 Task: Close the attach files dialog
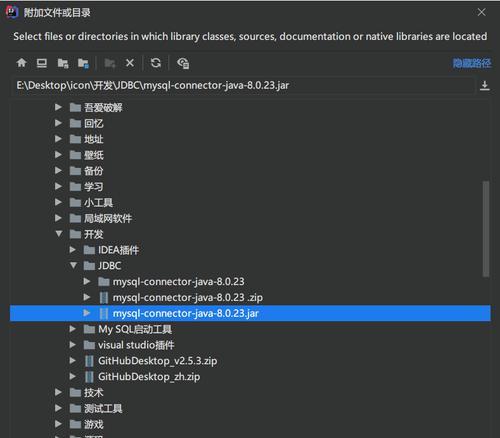(481, 12)
